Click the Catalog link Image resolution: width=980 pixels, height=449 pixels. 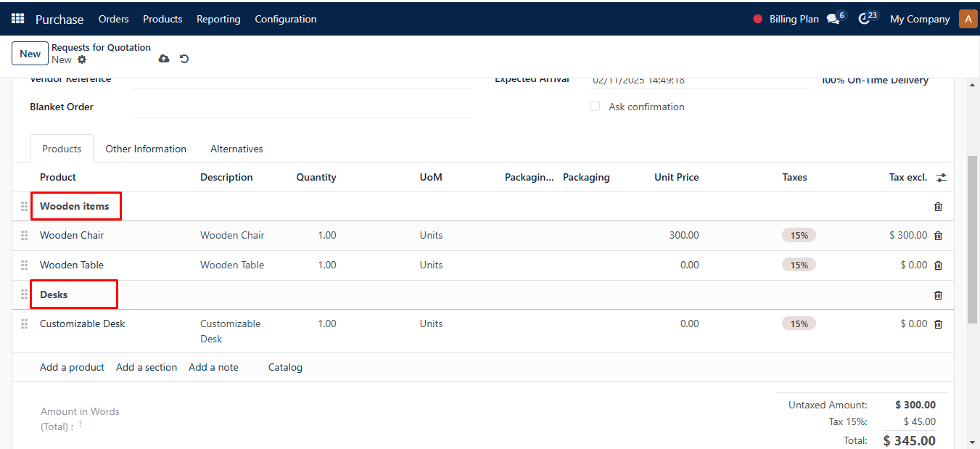(285, 367)
